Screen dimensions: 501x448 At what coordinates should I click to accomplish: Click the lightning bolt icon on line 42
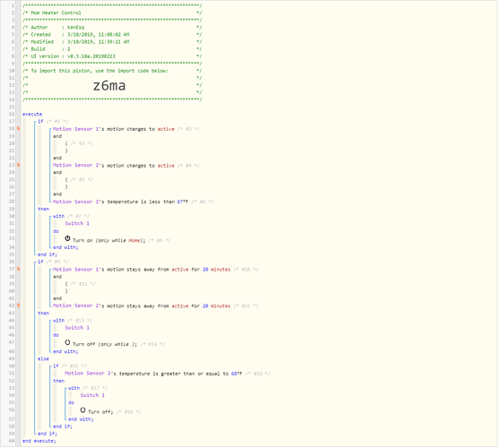[19, 306]
